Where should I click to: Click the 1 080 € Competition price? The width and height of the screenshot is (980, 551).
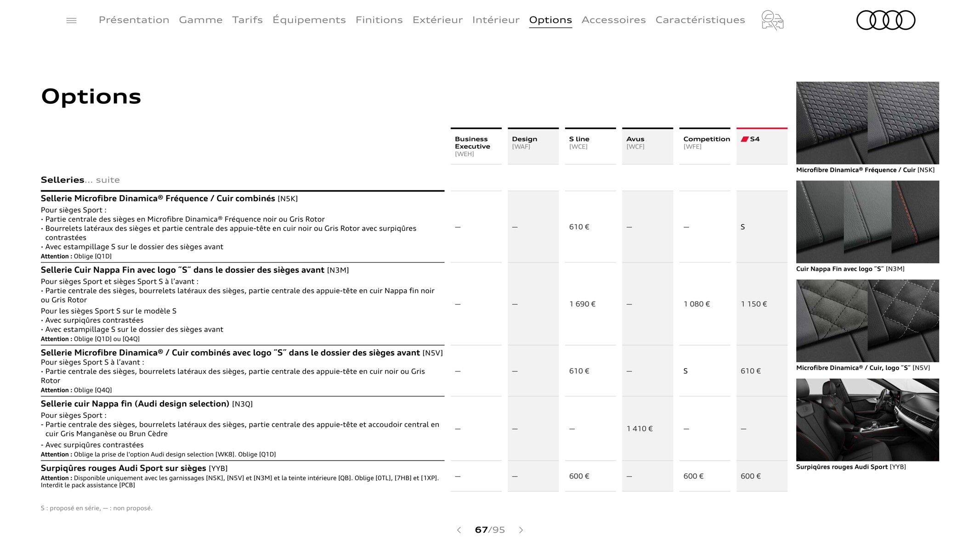697,304
